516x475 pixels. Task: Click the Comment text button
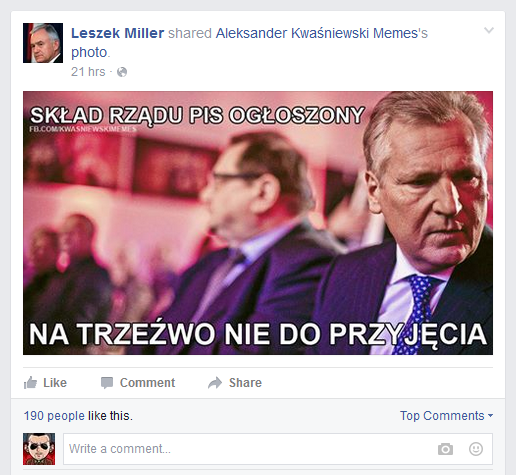(147, 383)
